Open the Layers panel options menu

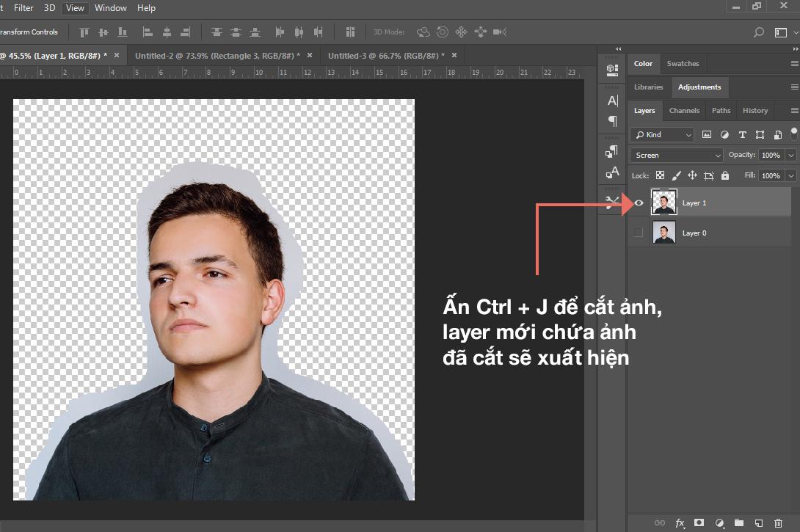point(795,110)
